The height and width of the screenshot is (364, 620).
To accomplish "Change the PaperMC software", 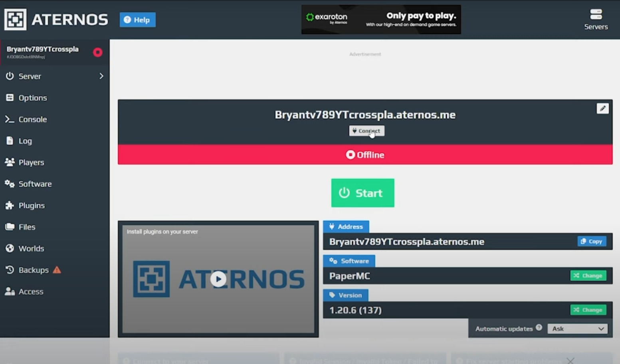I will click(588, 275).
